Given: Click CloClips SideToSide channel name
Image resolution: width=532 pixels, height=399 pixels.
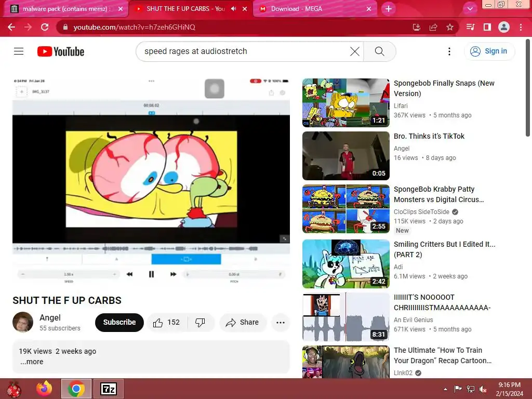Looking at the screenshot, I should [x=421, y=212].
